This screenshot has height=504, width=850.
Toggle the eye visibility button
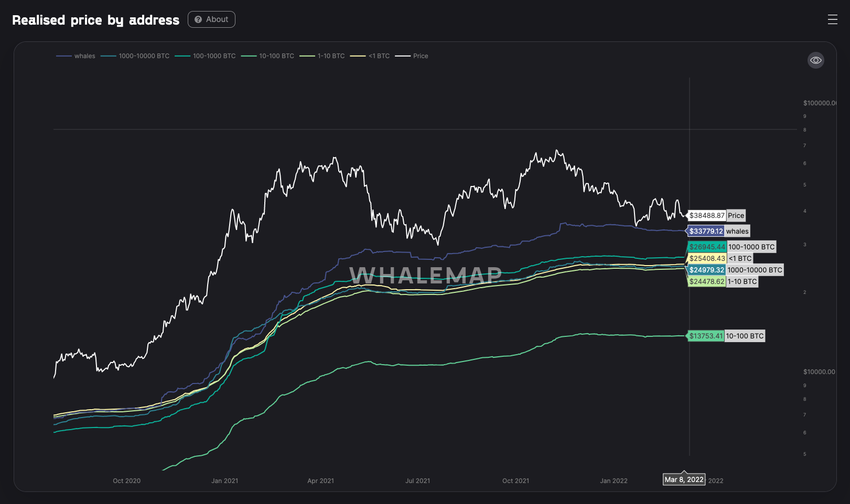coord(815,60)
